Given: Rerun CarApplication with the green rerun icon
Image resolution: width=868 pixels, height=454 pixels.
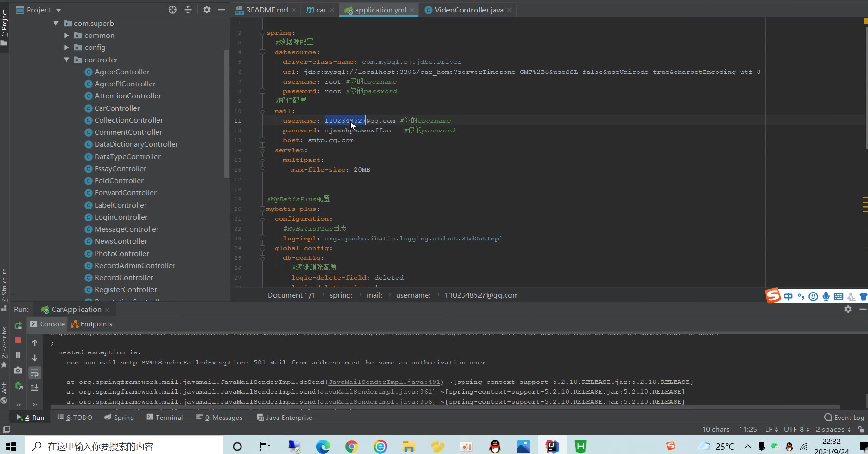Looking at the screenshot, I should (18, 326).
